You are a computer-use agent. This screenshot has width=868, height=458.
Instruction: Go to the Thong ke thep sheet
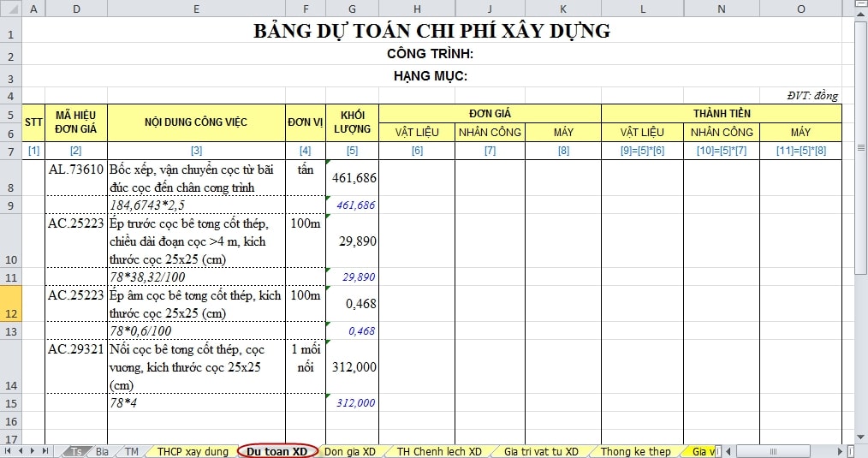(635, 451)
